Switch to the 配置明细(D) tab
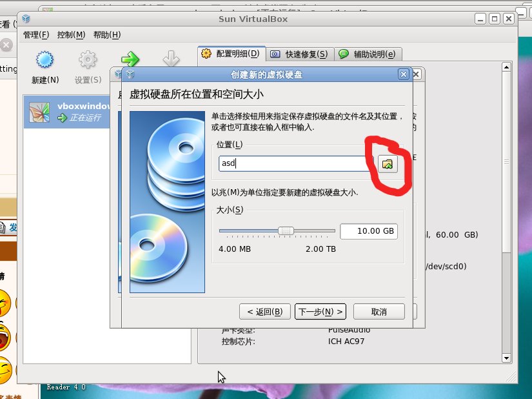The height and width of the screenshot is (399, 532). (232, 54)
